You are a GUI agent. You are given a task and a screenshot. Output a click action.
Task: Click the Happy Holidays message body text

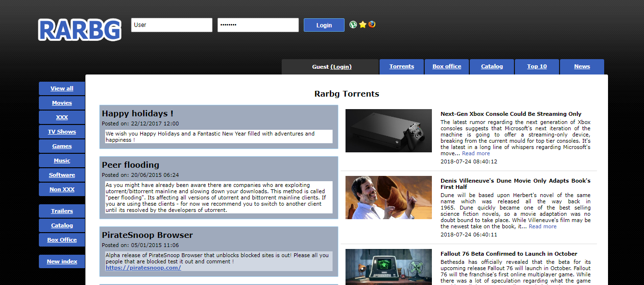coord(218,136)
